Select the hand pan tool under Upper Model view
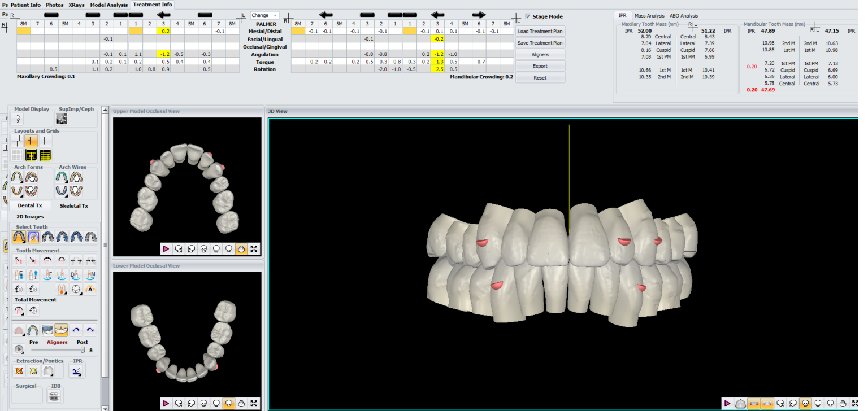868x411 pixels. coord(241,248)
